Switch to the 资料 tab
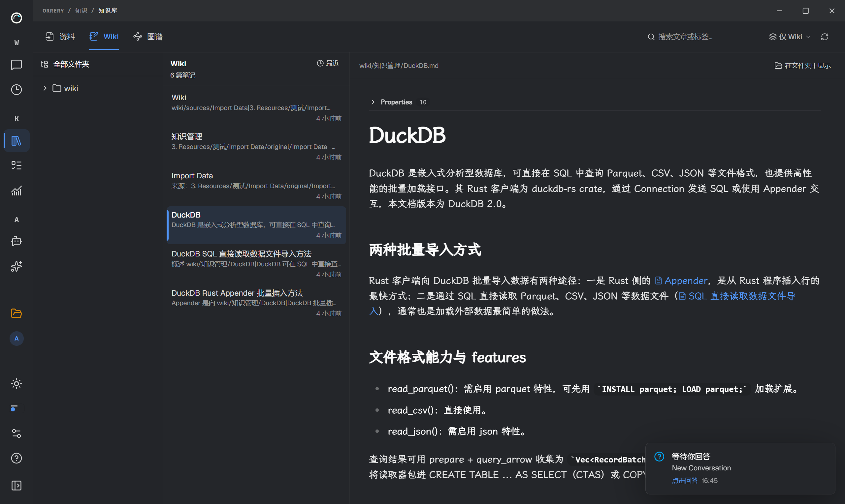Viewport: 845px width, 504px height. [60, 37]
